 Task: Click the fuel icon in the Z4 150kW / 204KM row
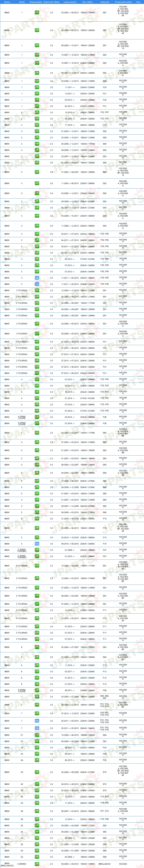(x=37, y=838)
